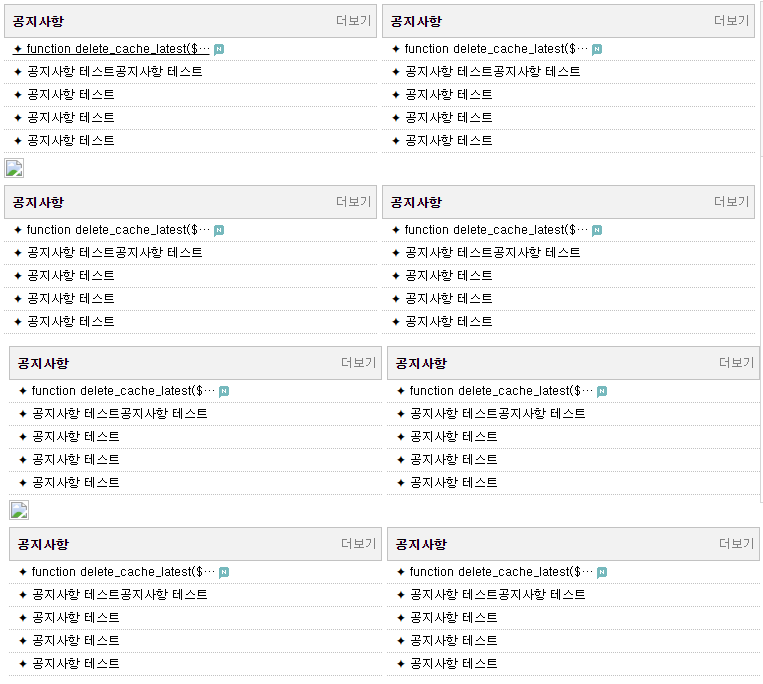This screenshot has height=684, width=763.
Task: Open 더보기 in the third-row right widget
Action: [x=737, y=362]
